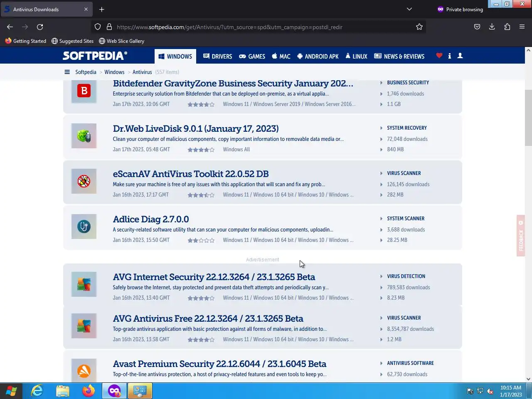Click the Firefox taskbar icon

(89, 391)
